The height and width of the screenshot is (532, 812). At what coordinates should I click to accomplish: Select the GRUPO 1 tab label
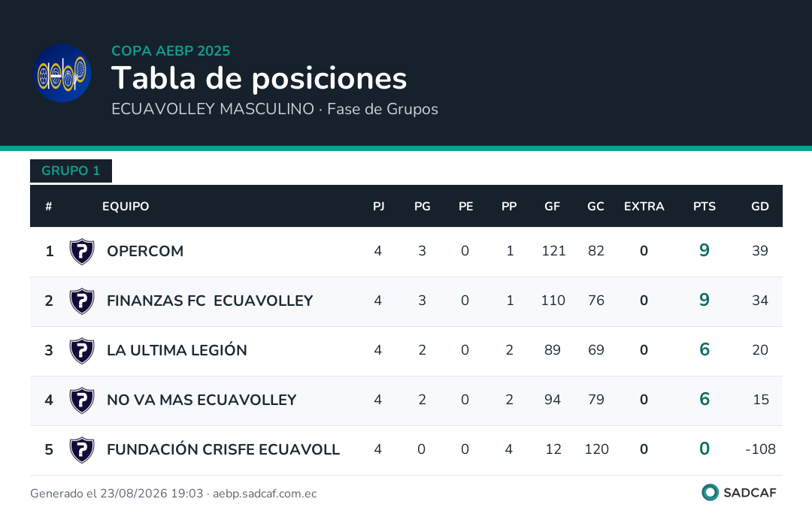coord(71,171)
